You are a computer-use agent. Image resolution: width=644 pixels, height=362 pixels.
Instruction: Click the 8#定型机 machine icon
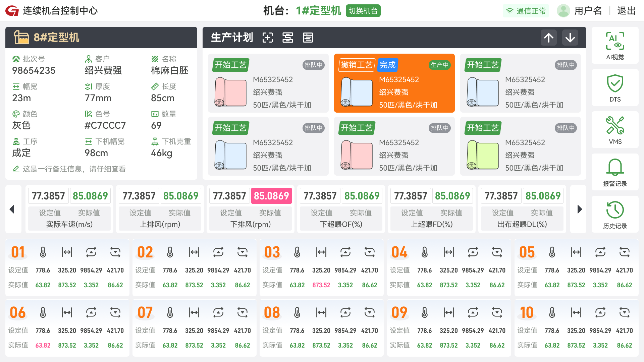tap(21, 38)
